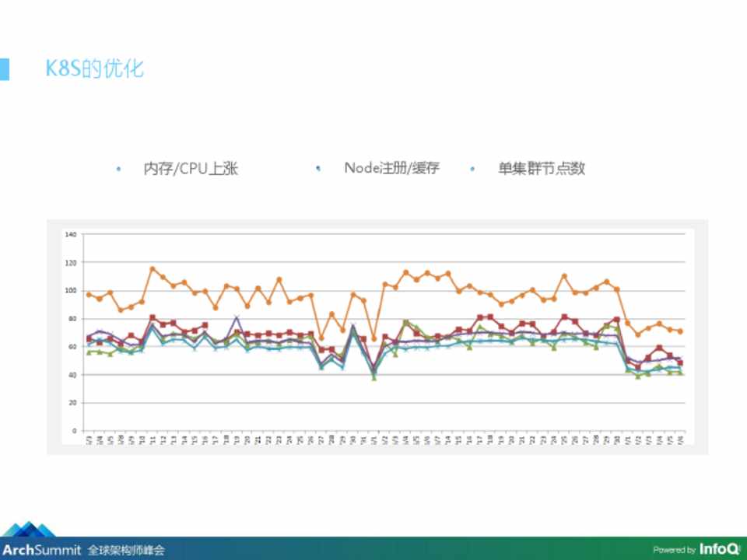Image resolution: width=747 pixels, height=560 pixels.
Task: Click the last orange data point on the right
Action: tap(680, 331)
